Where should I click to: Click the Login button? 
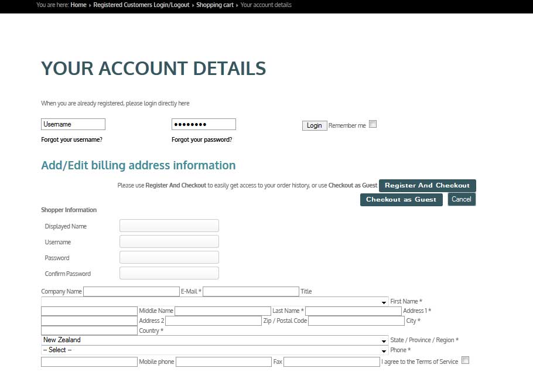315,125
